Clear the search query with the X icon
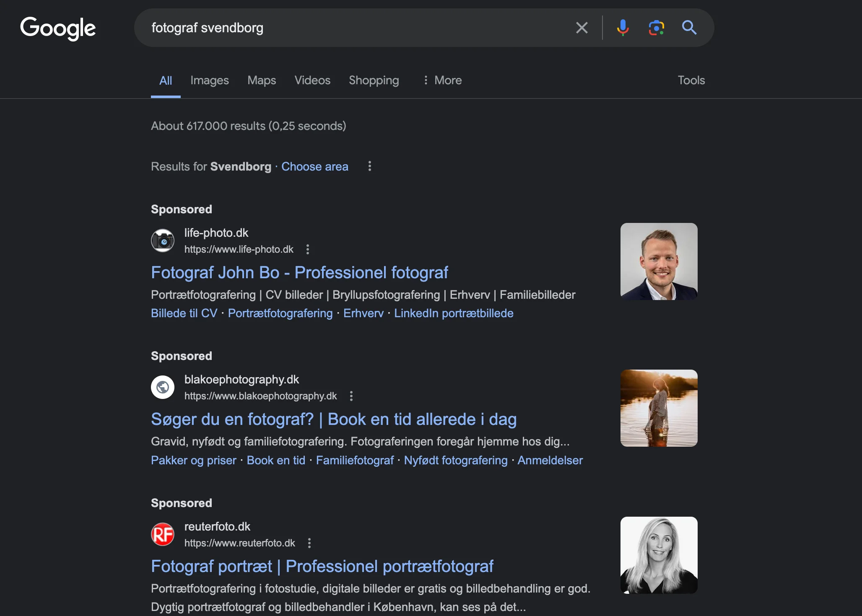The width and height of the screenshot is (862, 616). click(x=582, y=28)
